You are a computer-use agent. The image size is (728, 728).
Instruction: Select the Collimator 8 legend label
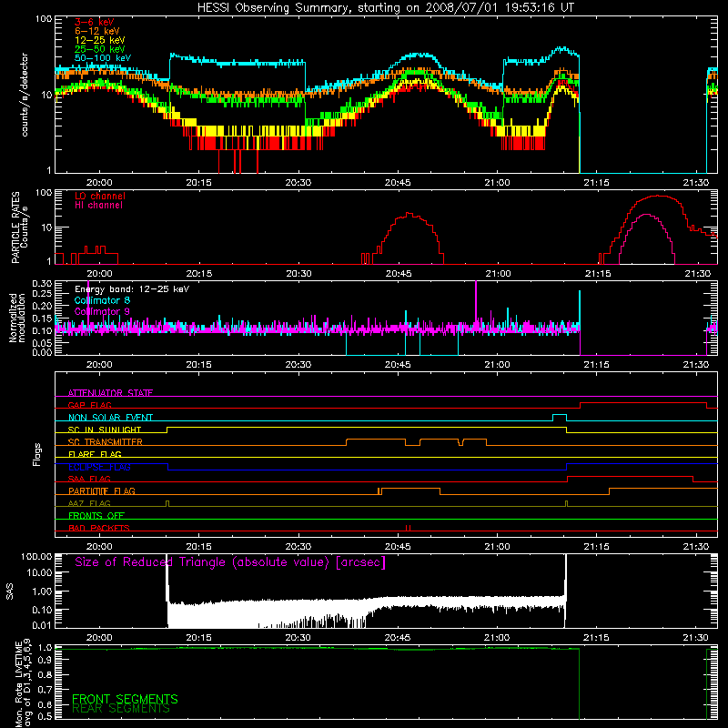click(102, 300)
